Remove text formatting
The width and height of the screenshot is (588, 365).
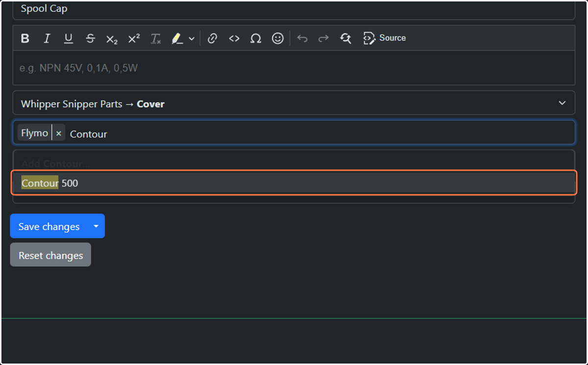[x=156, y=38]
